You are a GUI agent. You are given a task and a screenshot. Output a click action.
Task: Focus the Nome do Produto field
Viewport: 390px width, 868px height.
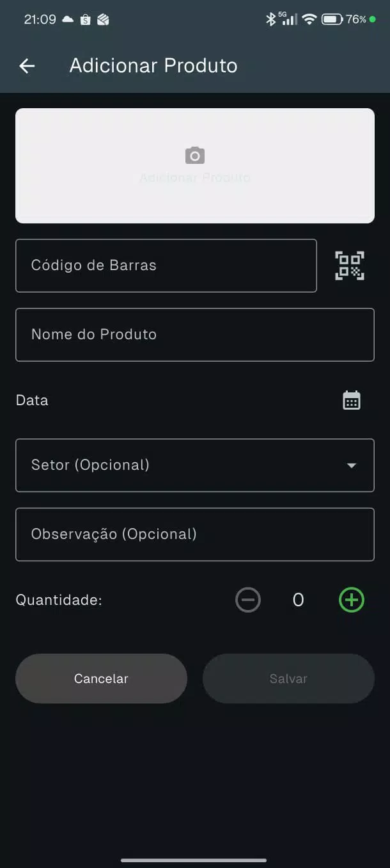(195, 335)
